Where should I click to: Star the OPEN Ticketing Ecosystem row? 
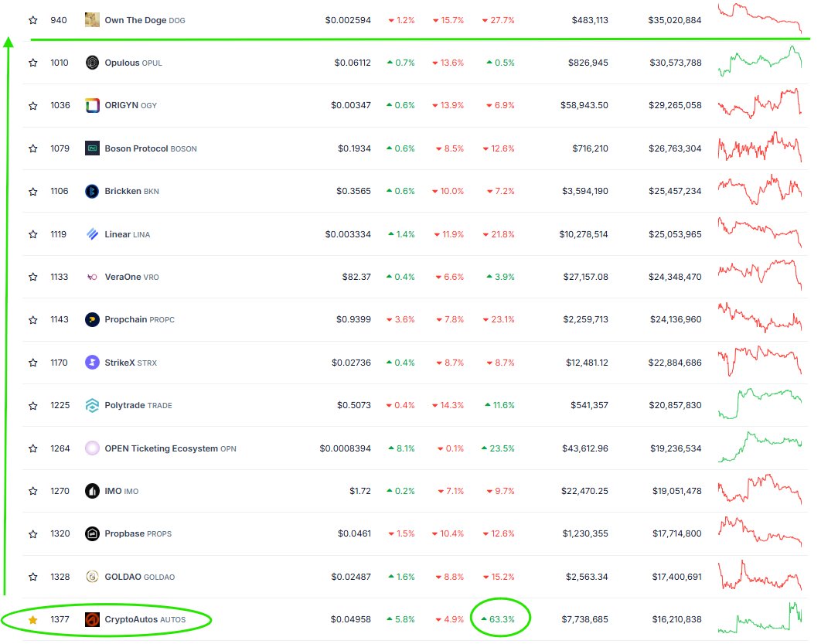[33, 448]
